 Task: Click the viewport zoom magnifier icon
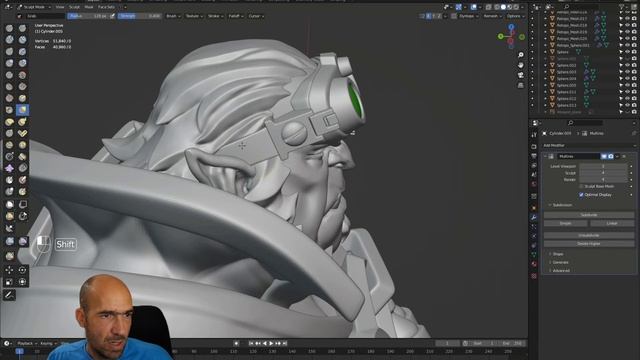[x=521, y=55]
